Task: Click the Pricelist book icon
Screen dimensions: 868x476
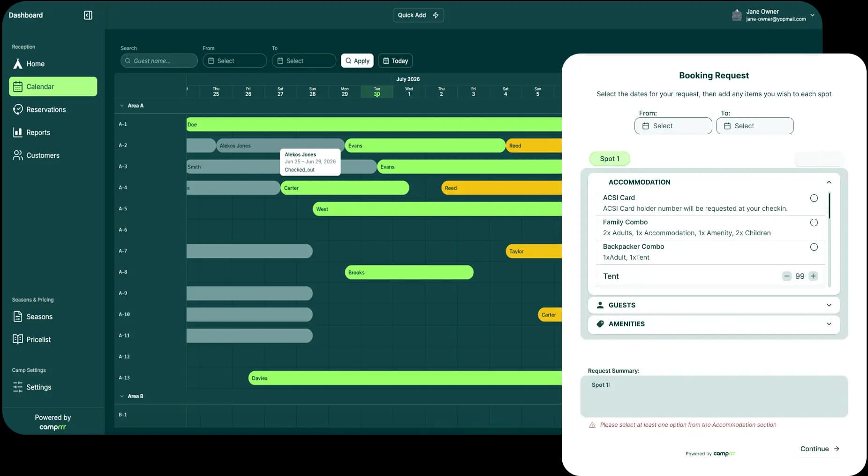Action: tap(18, 339)
